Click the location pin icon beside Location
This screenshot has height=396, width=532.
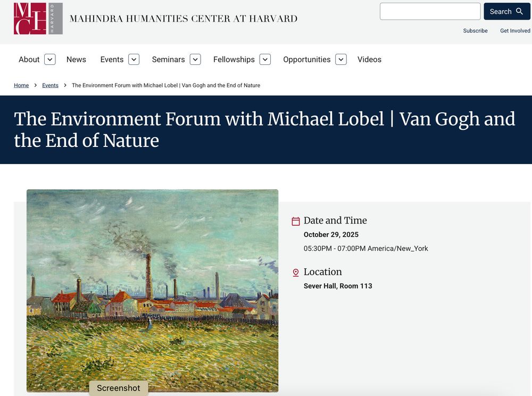(296, 272)
